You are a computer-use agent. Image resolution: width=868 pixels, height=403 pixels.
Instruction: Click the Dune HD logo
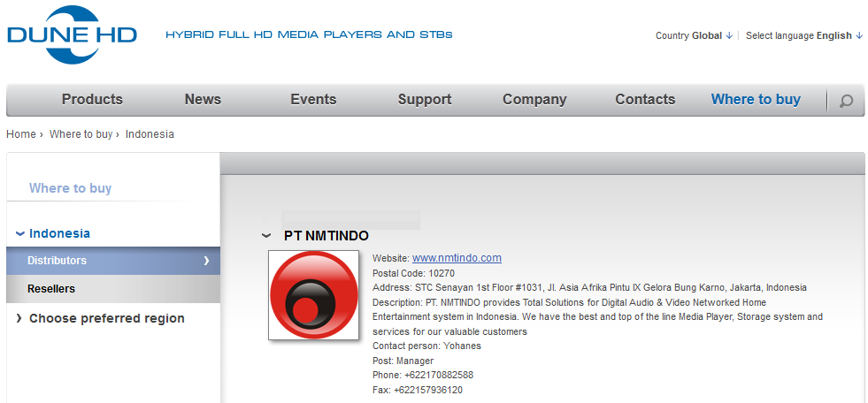tap(72, 34)
